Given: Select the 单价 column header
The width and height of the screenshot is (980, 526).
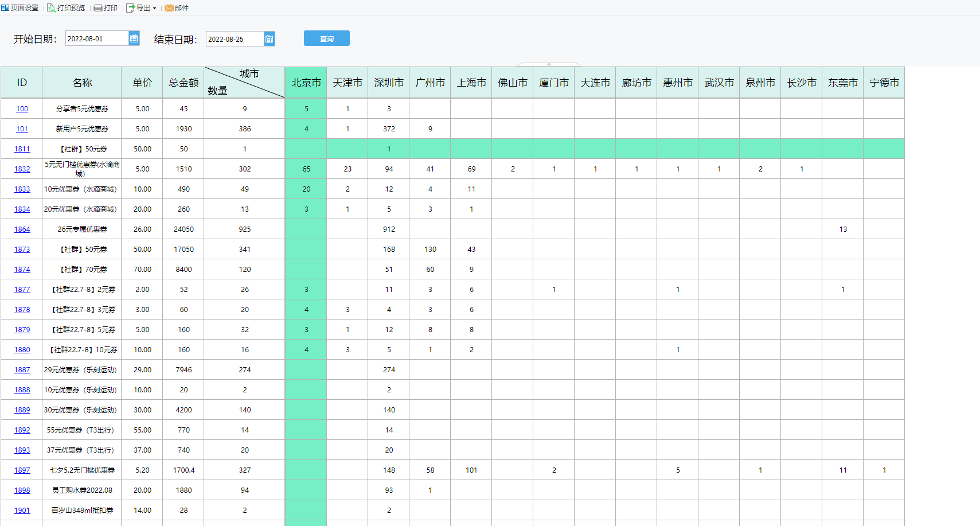Looking at the screenshot, I should point(142,83).
